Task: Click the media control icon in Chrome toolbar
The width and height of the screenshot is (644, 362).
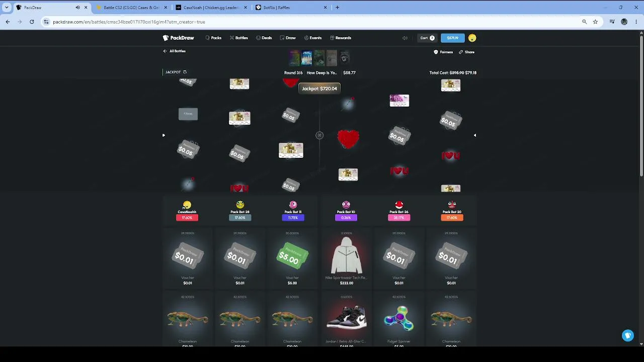Action: (x=612, y=22)
